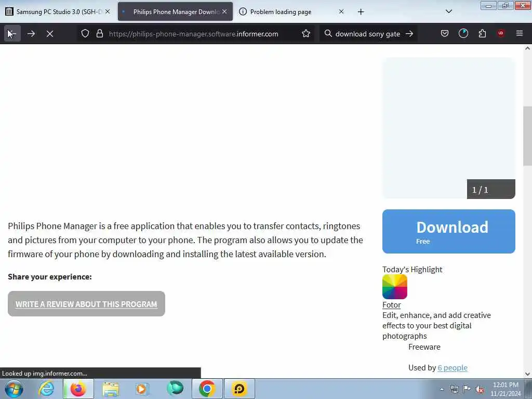Open the Fotor link
The height and width of the screenshot is (399, 532).
coord(392,304)
